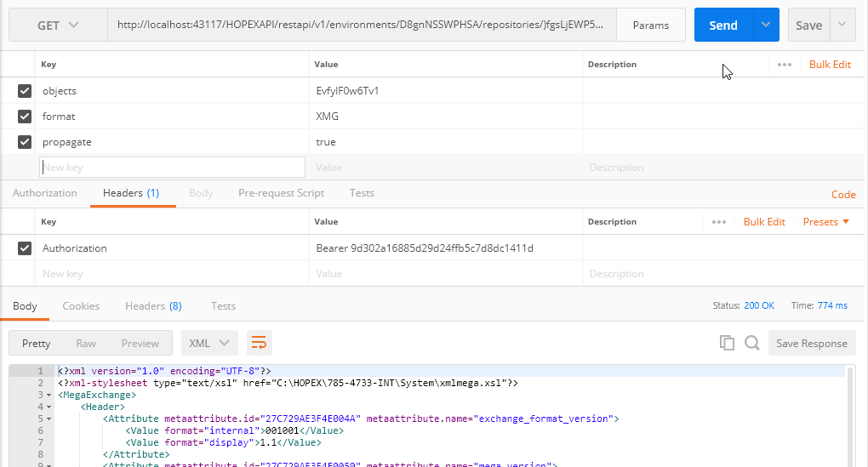Expand the Send button dropdown arrow
The width and height of the screenshot is (868, 467).
point(766,26)
